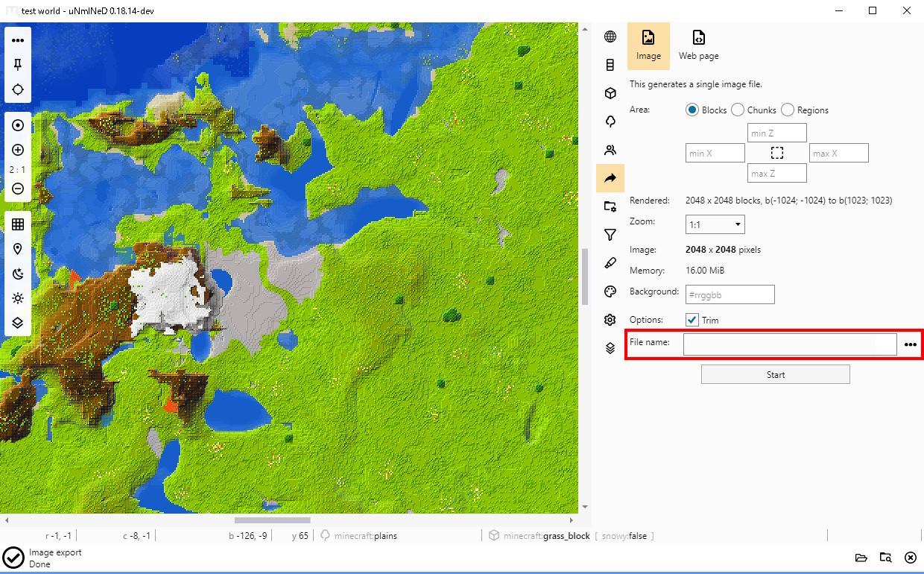Screen dimensions: 924x574
Task: Open the dimension globe icon in sidebar
Action: pyautogui.click(x=610, y=37)
